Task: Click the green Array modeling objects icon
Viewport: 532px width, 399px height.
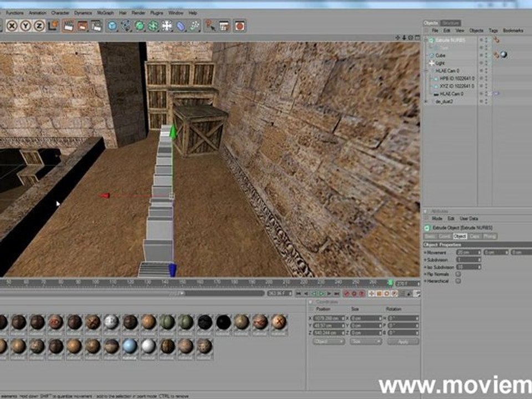Action: click(153, 26)
